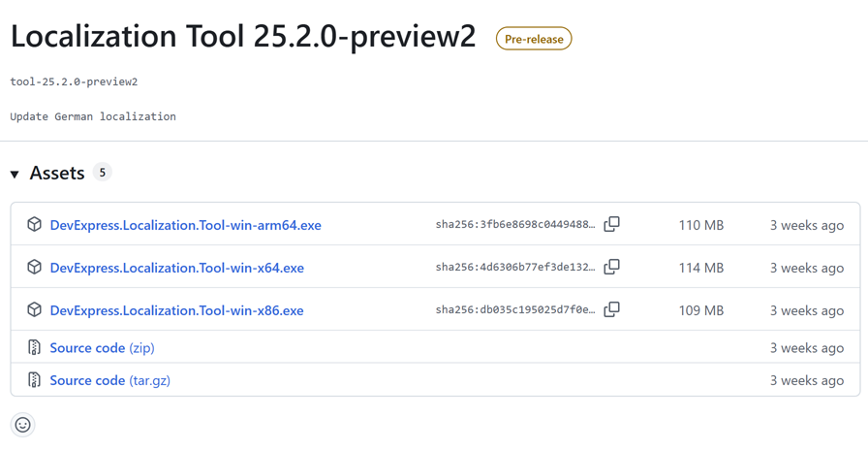Download DevExpress.Localization.Tool-win-arm64.exe
The image size is (868, 450).
coord(185,225)
